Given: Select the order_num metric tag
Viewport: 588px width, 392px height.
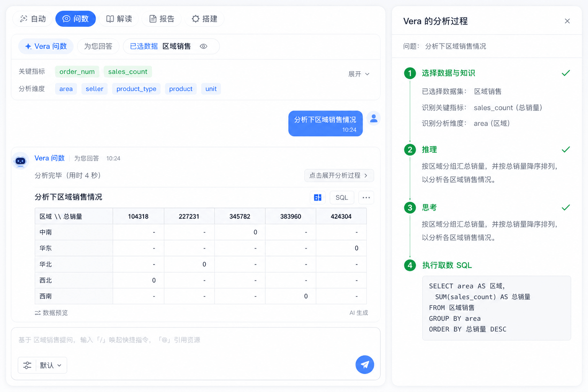Looking at the screenshot, I should click(77, 72).
